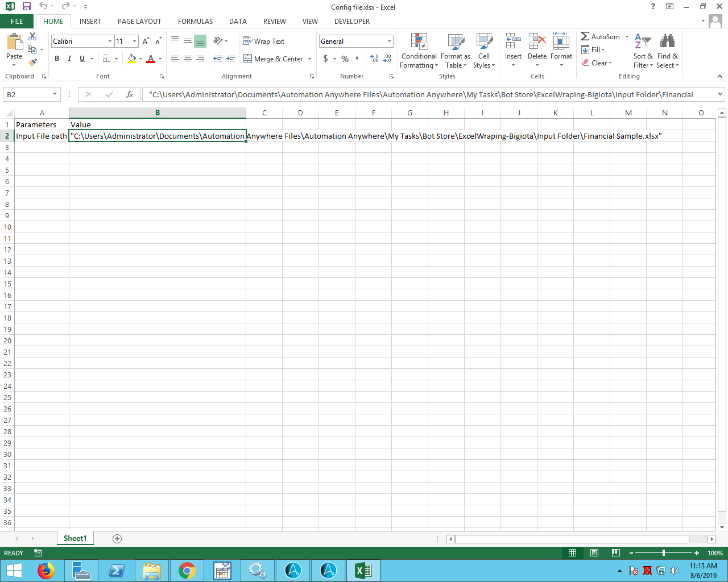Click the zoom slider handle
This screenshot has width=728, height=582.
(664, 553)
